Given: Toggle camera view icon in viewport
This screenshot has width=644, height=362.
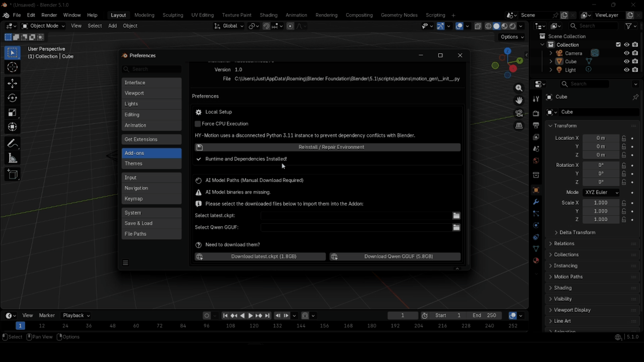Looking at the screenshot, I should point(519,113).
